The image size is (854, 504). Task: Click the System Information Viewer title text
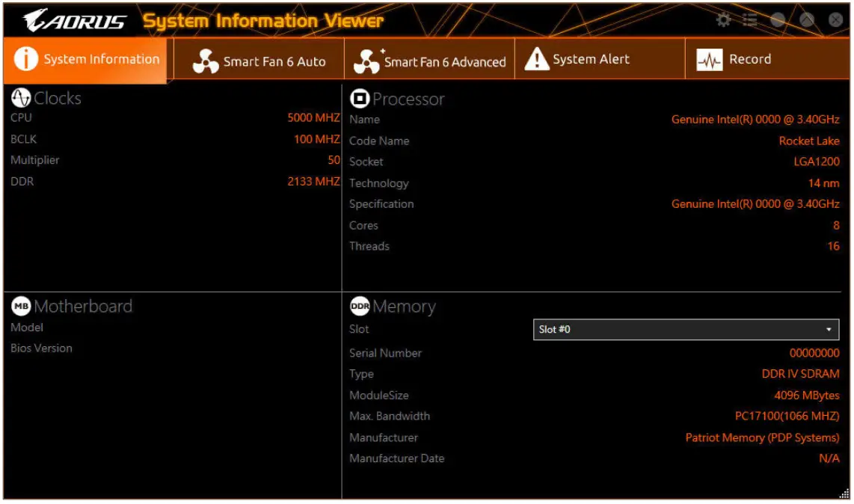(263, 21)
